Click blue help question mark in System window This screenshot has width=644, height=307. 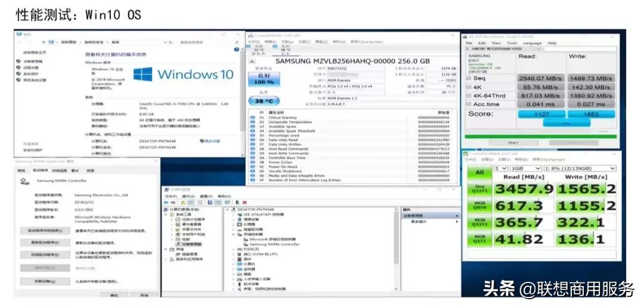coord(236,49)
